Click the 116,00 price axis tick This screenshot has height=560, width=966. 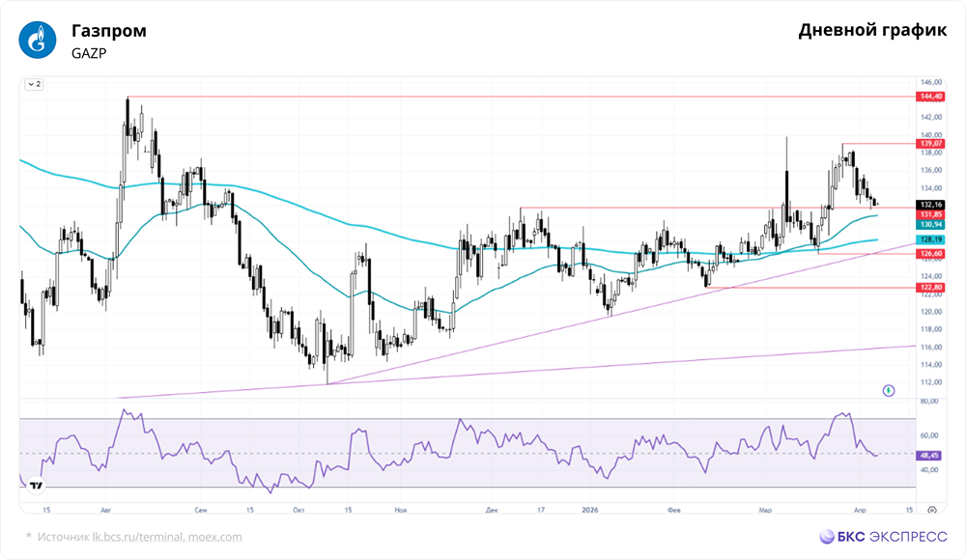931,347
